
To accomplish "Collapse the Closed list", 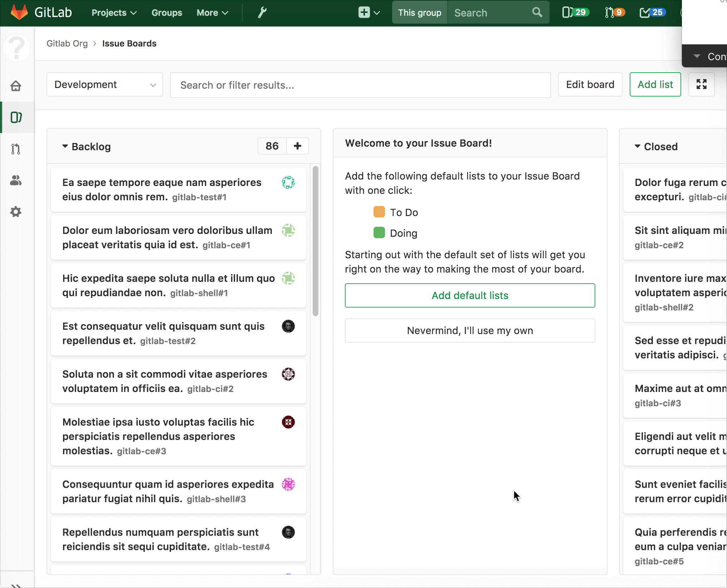I will pyautogui.click(x=638, y=146).
